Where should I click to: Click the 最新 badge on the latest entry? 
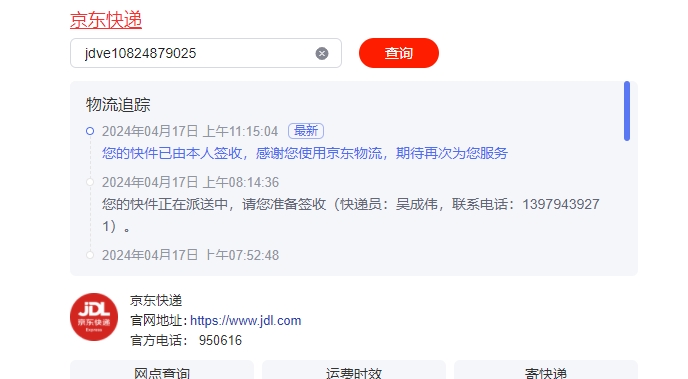pos(306,131)
